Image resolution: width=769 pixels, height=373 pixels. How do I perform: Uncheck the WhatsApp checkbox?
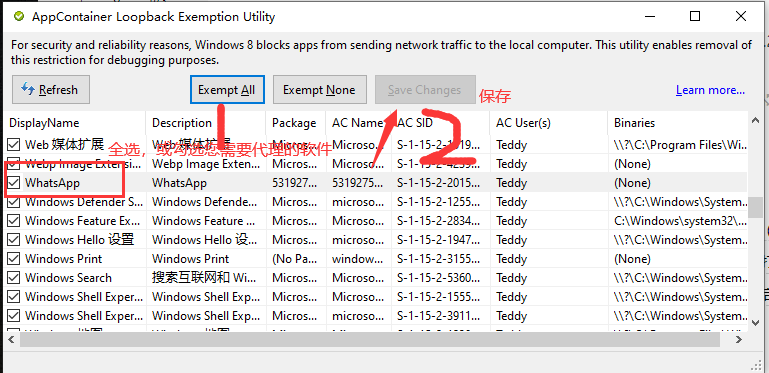tap(14, 183)
